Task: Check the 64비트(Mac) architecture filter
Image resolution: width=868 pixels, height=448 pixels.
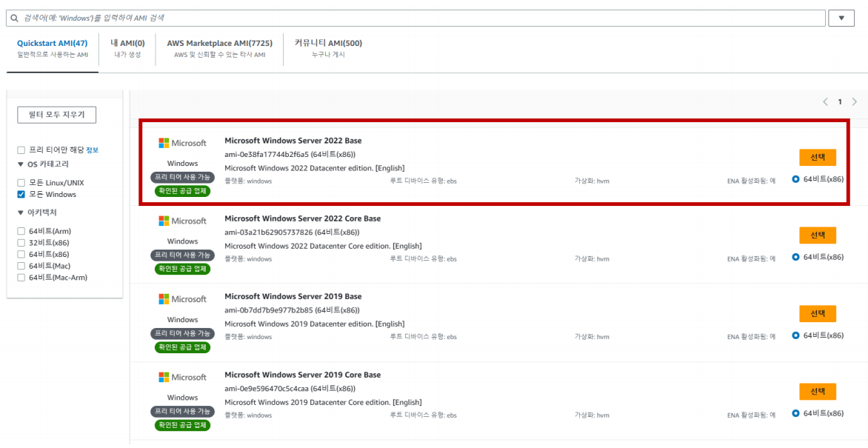Action: point(21,266)
